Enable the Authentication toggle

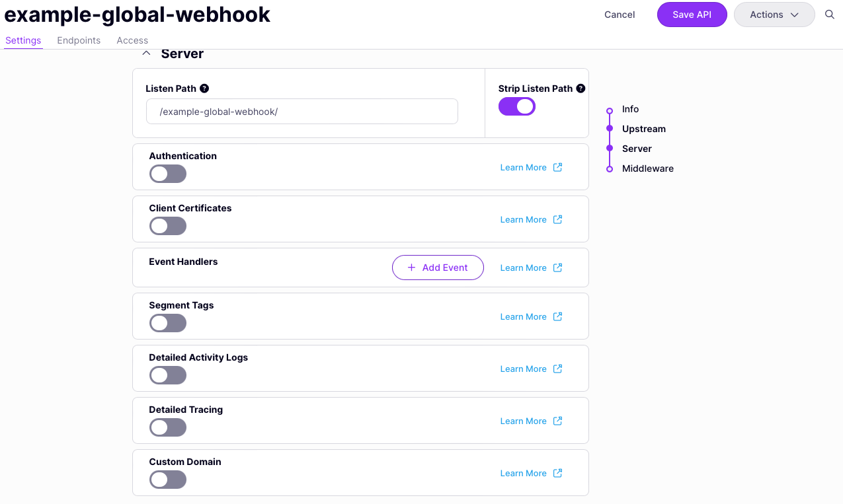(x=167, y=174)
